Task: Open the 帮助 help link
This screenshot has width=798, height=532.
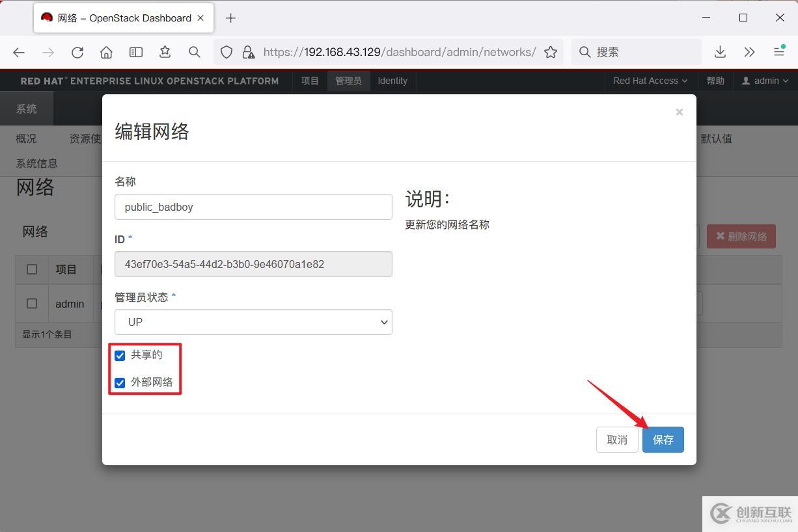Action: tap(715, 81)
